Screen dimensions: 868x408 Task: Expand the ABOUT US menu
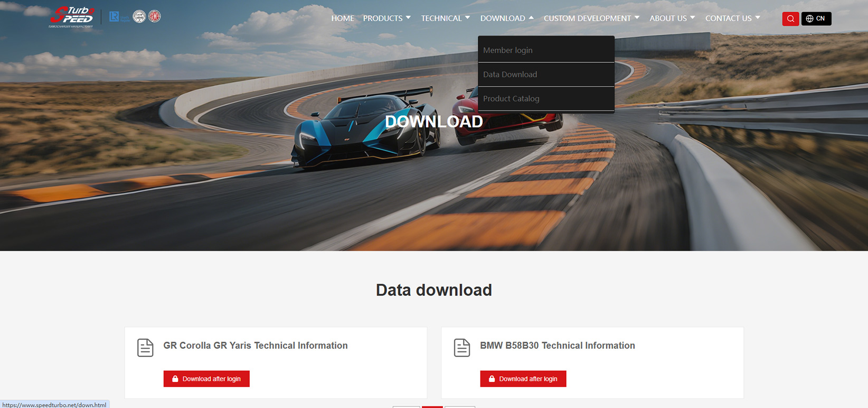pyautogui.click(x=672, y=18)
